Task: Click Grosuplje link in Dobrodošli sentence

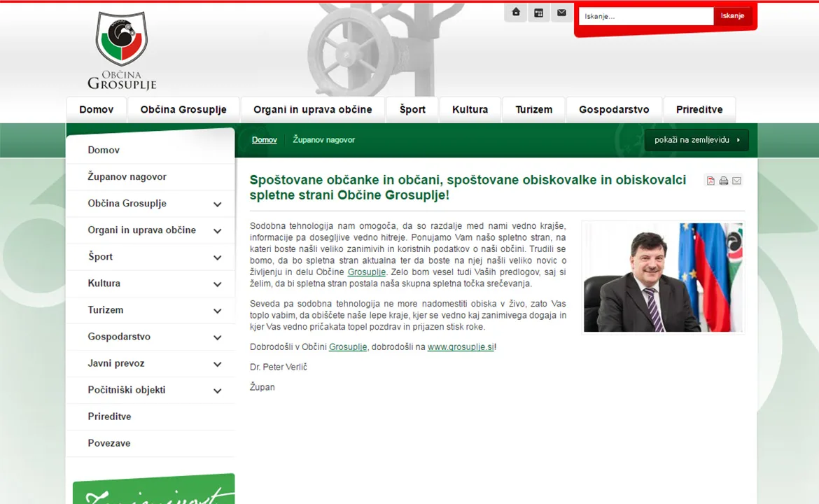Action: pyautogui.click(x=348, y=346)
